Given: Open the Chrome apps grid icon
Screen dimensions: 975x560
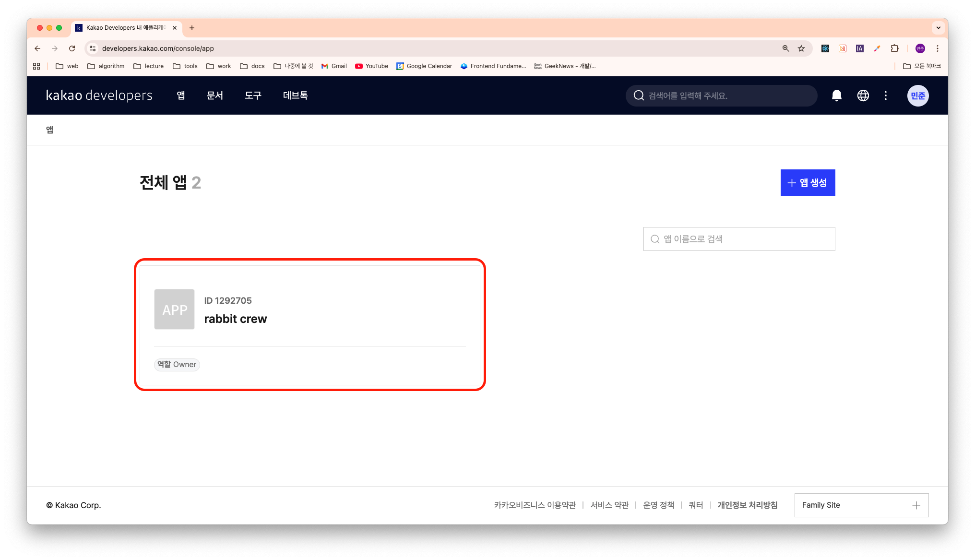Looking at the screenshot, I should (x=36, y=66).
